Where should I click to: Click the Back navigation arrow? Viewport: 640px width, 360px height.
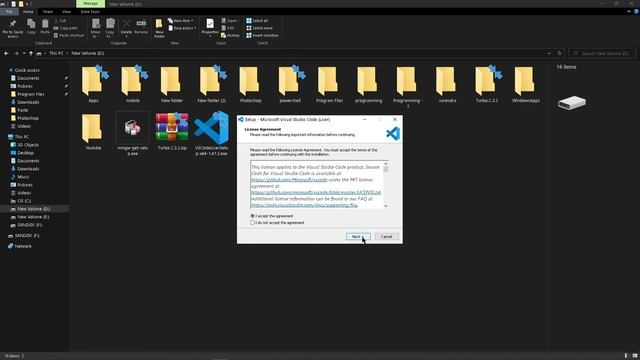click(6, 53)
